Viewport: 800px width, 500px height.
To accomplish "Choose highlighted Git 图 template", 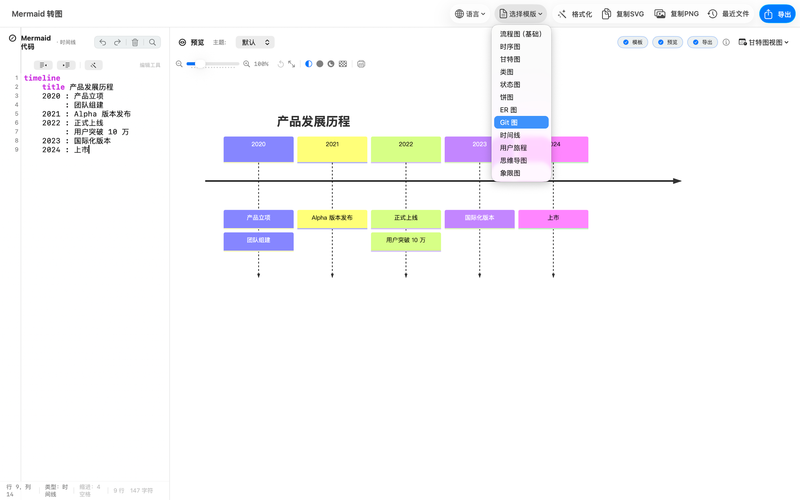I will coord(521,122).
